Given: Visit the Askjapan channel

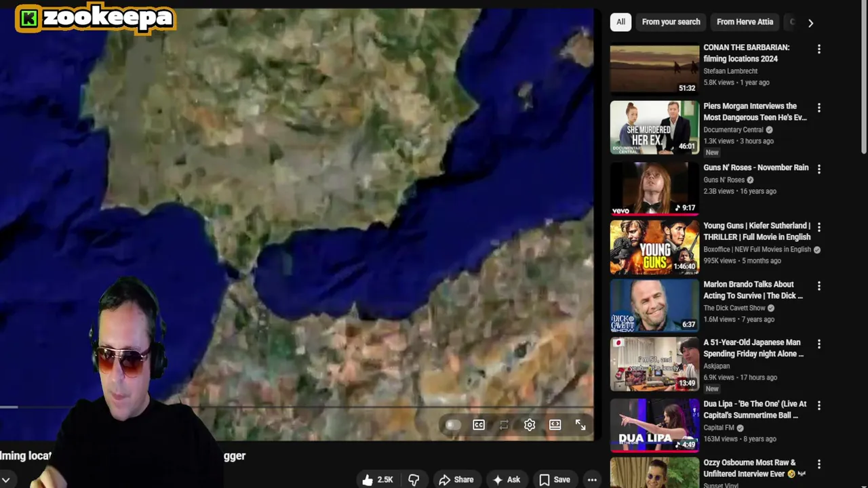Looking at the screenshot, I should point(717,367).
